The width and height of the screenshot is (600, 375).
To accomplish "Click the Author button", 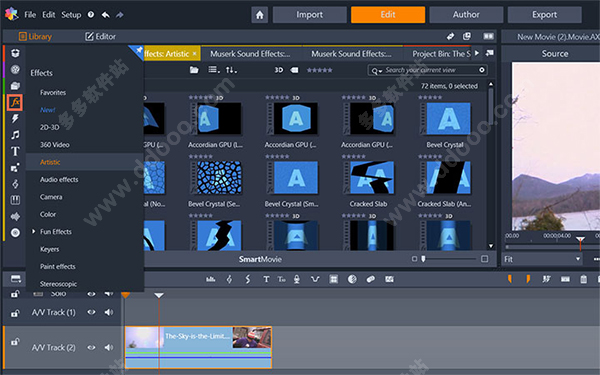I will point(466,15).
